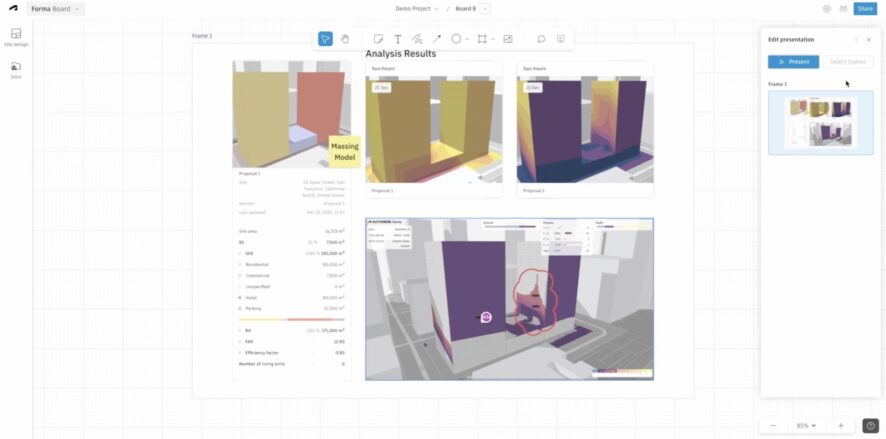Screen dimensions: 886x439
Task: Zoom out with the minus button
Action: [772, 425]
